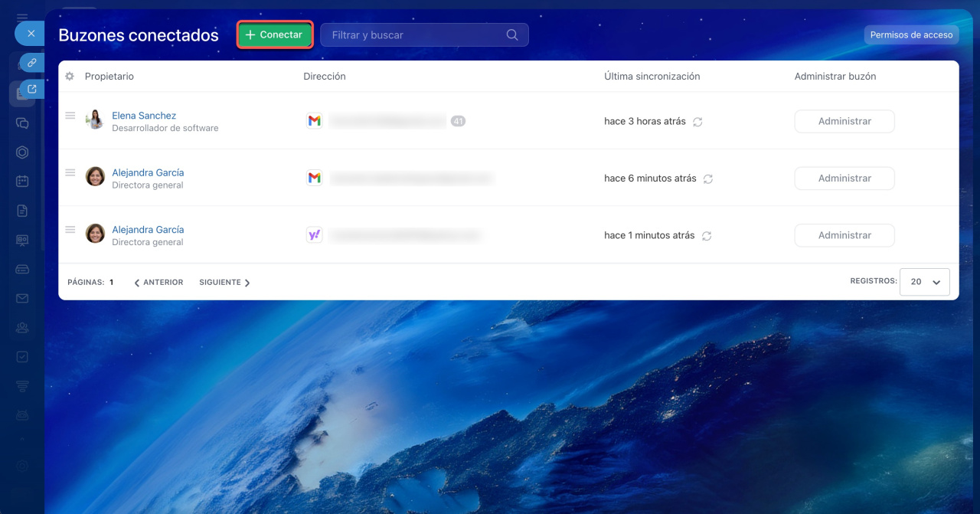Refresh sync for mailbox synced 6 minutes ago
Image resolution: width=980 pixels, height=514 pixels.
708,178
